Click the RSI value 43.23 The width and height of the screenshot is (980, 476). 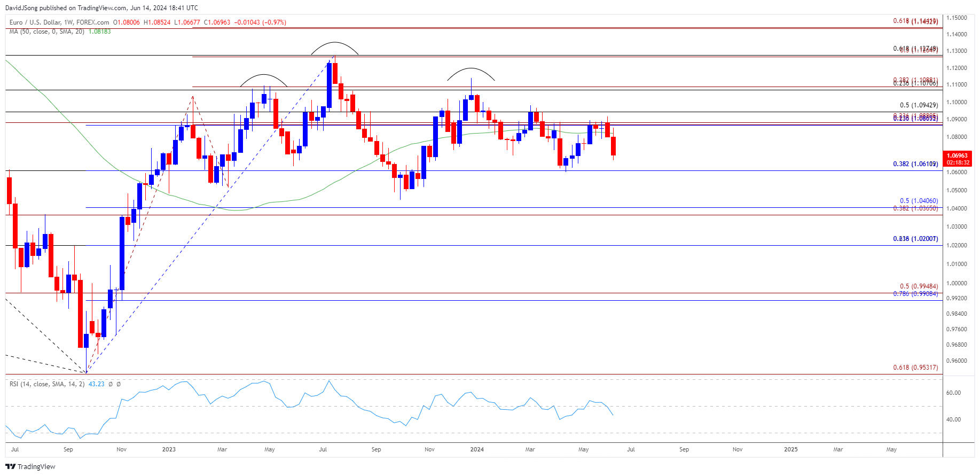coord(96,384)
